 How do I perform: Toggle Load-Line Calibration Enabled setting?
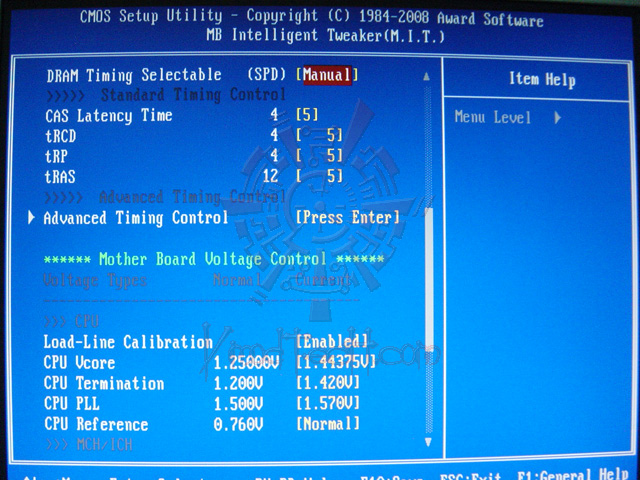[332, 341]
